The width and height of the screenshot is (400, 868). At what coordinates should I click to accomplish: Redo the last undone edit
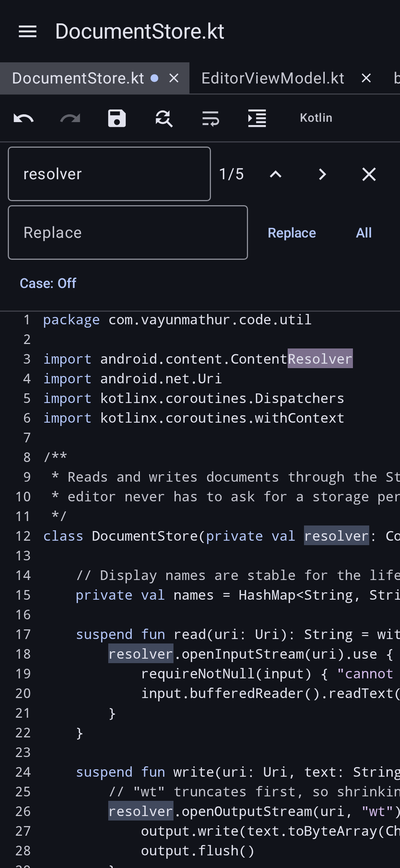click(70, 118)
